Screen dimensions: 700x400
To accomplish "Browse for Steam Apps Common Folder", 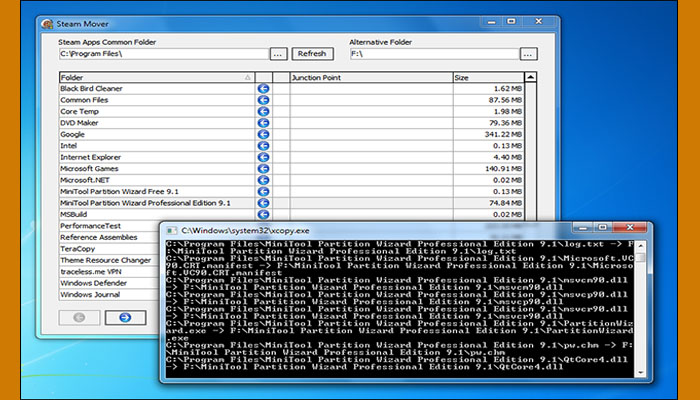I will pyautogui.click(x=278, y=54).
